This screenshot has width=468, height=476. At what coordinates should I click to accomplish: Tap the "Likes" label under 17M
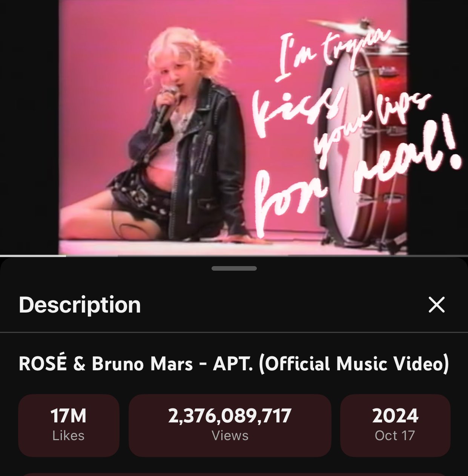pyautogui.click(x=68, y=436)
